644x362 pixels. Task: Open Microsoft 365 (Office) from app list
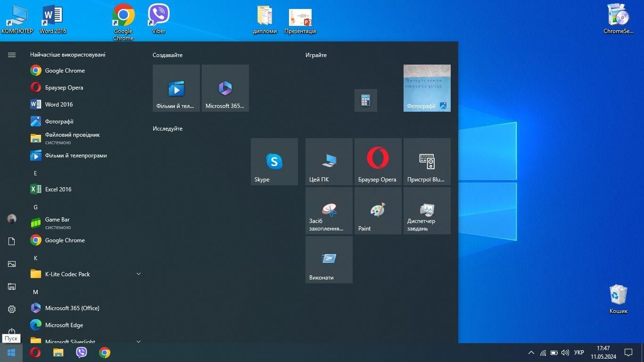[85, 308]
